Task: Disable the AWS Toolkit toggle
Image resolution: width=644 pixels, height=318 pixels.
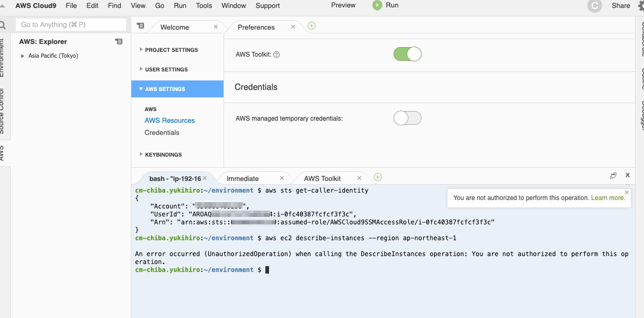Action: click(x=407, y=54)
